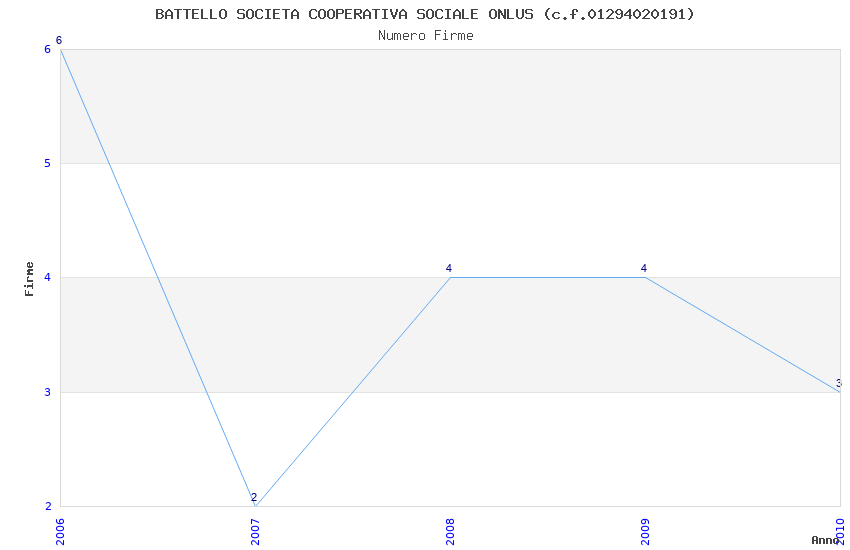This screenshot has height=550, width=850.
Task: Click the flat line segment between 2008 and 2009
Action: (547, 277)
